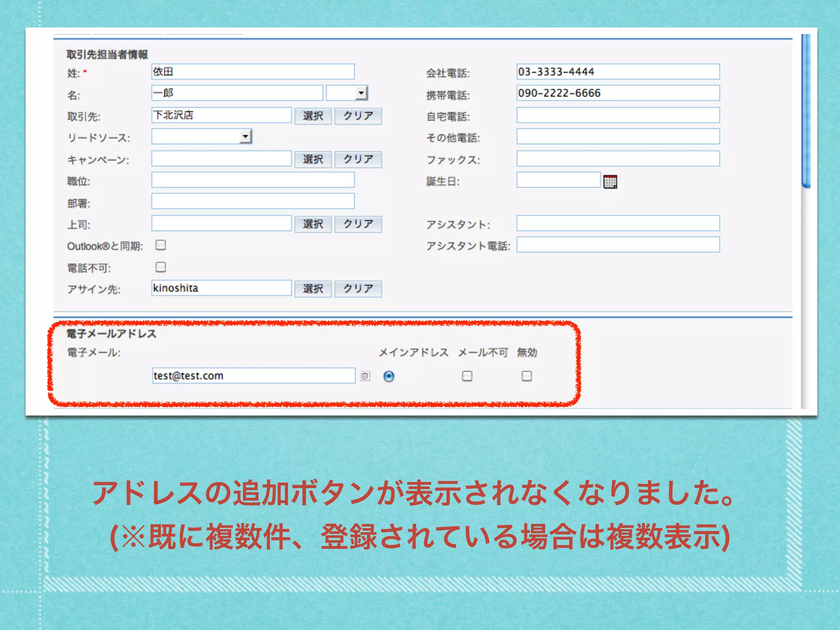Click the 部署 input field
Screen dimensions: 840x630
coord(253,201)
